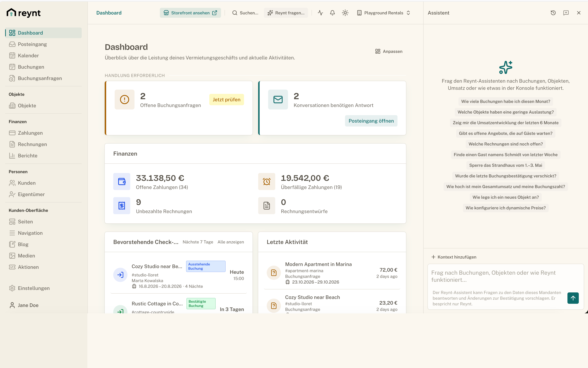588x368 pixels.
Task: Click Posteingang öffnen button
Action: point(371,121)
